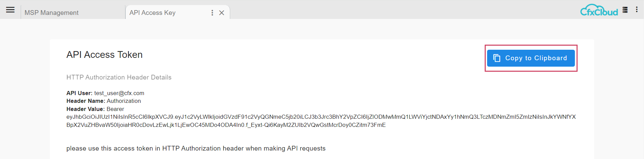Click the 'please use this access token' note
Screen dimensions: 644x159
pyautogui.click(x=196, y=149)
